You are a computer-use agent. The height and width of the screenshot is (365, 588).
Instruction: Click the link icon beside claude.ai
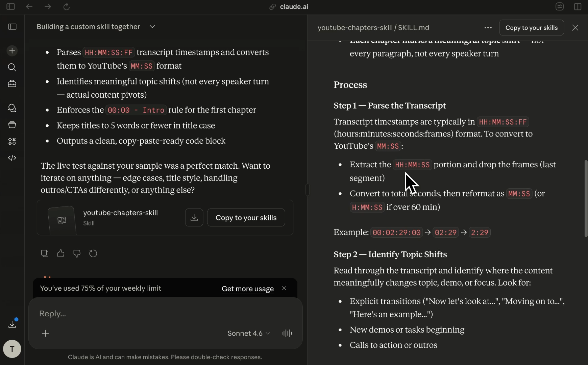click(x=272, y=7)
